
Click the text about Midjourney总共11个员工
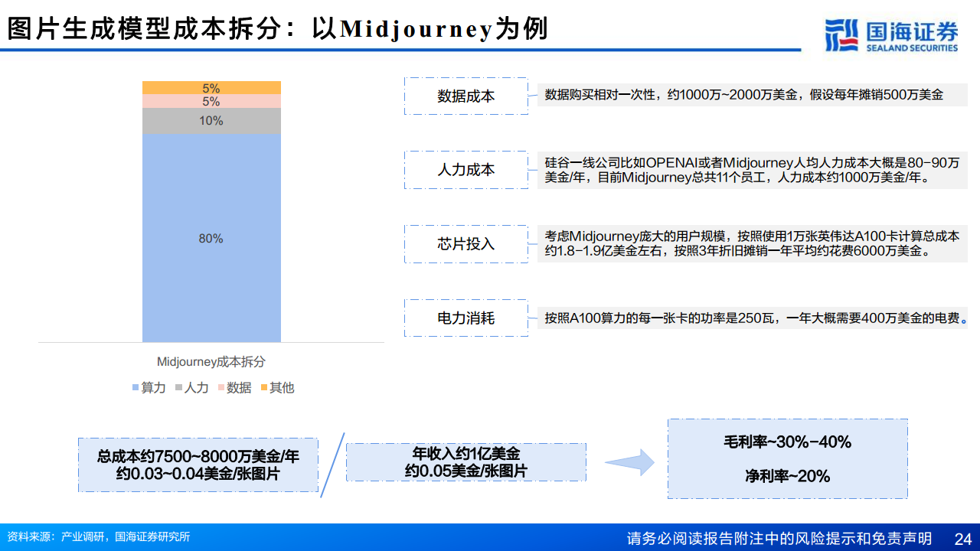[x=752, y=170]
